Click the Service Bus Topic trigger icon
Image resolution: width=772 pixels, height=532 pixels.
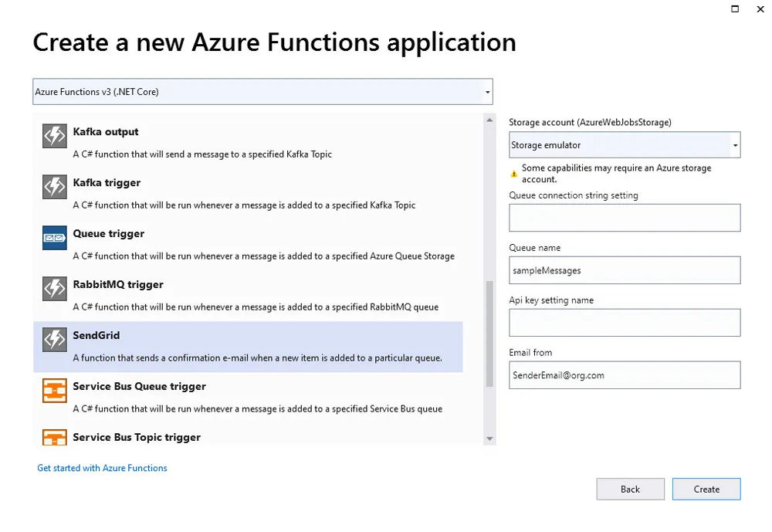[55, 438]
